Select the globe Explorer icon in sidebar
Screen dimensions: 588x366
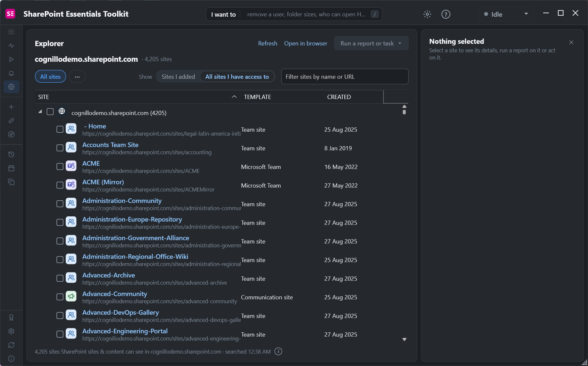coord(11,87)
